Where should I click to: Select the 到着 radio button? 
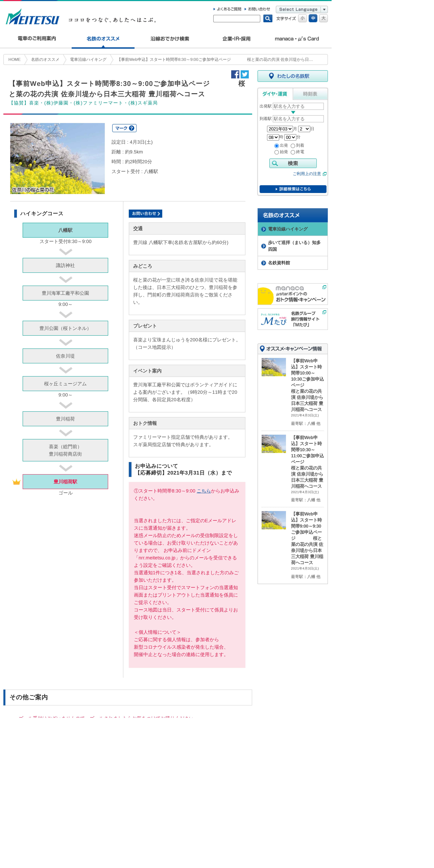tap(293, 146)
